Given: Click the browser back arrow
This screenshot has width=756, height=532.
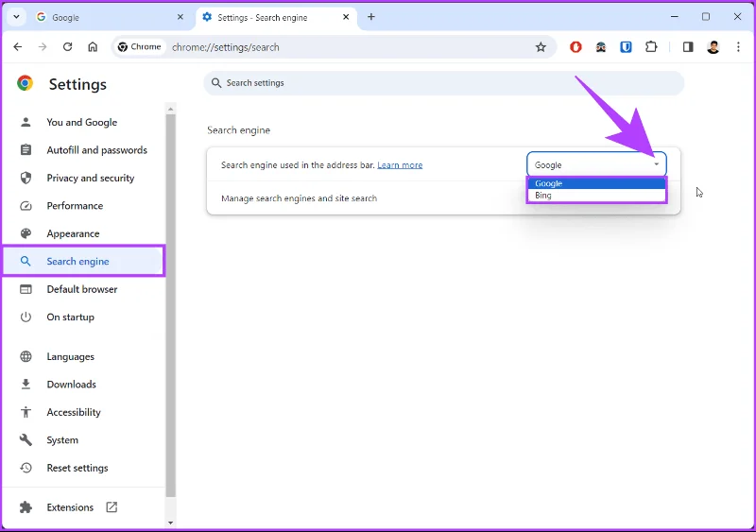Looking at the screenshot, I should click(18, 47).
